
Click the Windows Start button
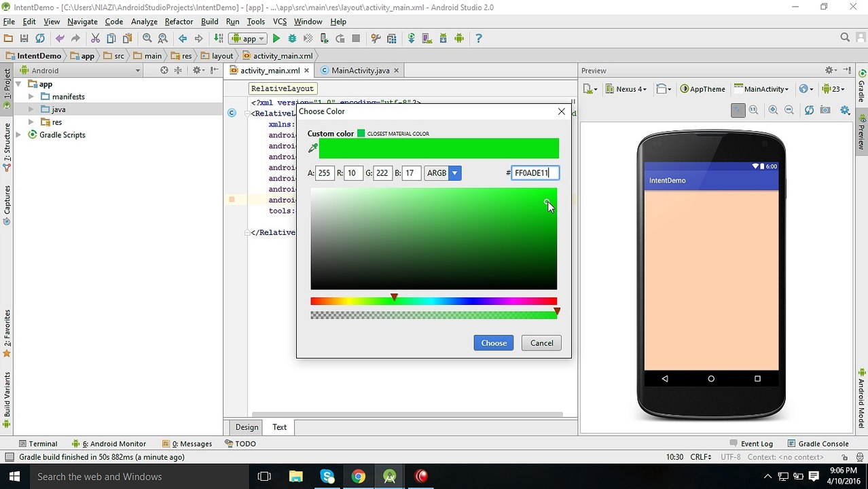(x=14, y=477)
